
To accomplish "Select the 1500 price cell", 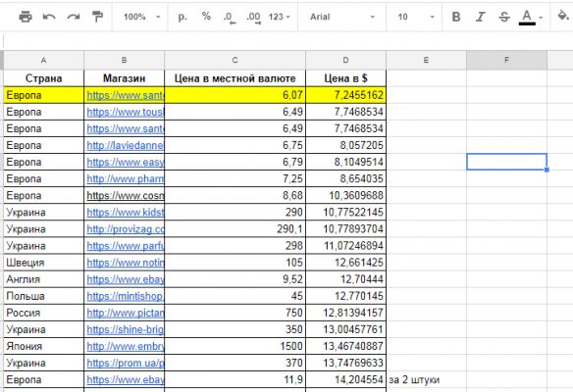I will click(x=234, y=346).
